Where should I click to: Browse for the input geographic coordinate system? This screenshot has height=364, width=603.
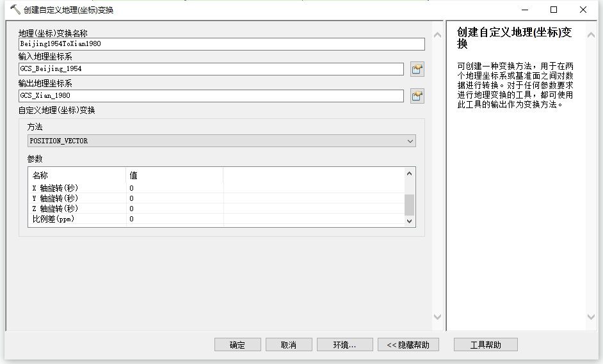point(417,69)
